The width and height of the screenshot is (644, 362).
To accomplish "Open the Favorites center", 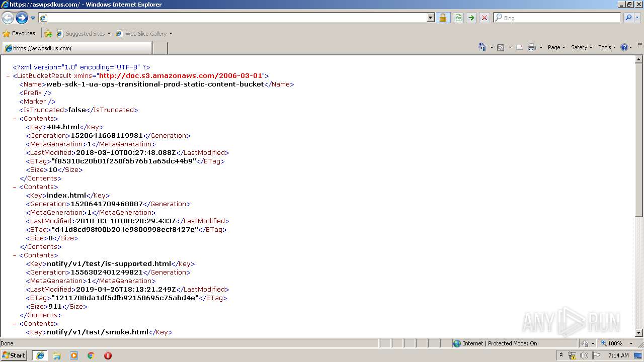I will [x=19, y=33].
